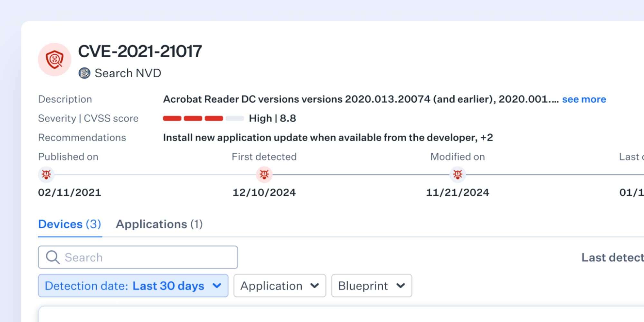Image resolution: width=644 pixels, height=322 pixels.
Task: Click the bug icon at Modified on marker
Action: coord(458,174)
